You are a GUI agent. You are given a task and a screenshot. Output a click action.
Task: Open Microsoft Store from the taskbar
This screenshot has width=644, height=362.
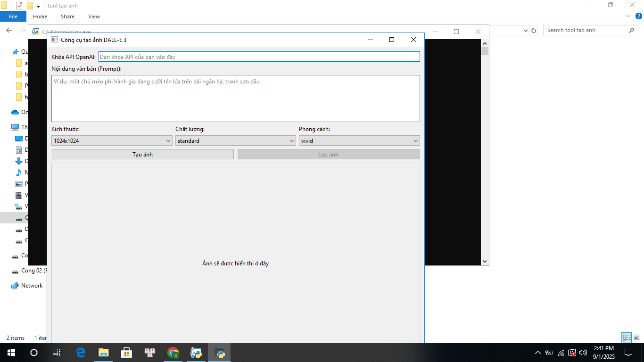click(126, 353)
